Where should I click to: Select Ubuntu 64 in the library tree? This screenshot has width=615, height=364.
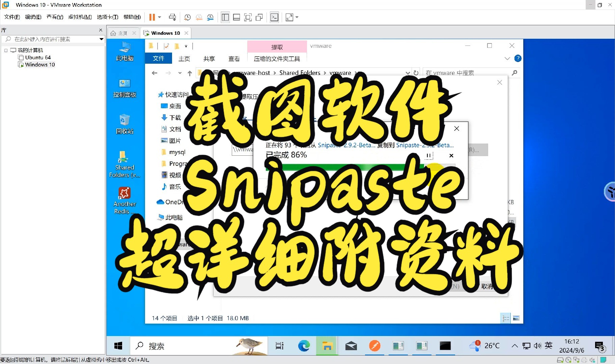pos(38,57)
